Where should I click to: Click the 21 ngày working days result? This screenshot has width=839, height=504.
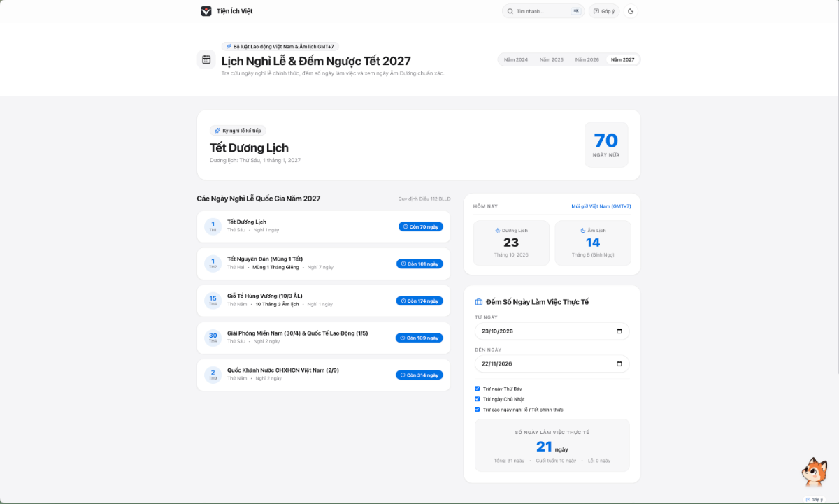point(552,447)
